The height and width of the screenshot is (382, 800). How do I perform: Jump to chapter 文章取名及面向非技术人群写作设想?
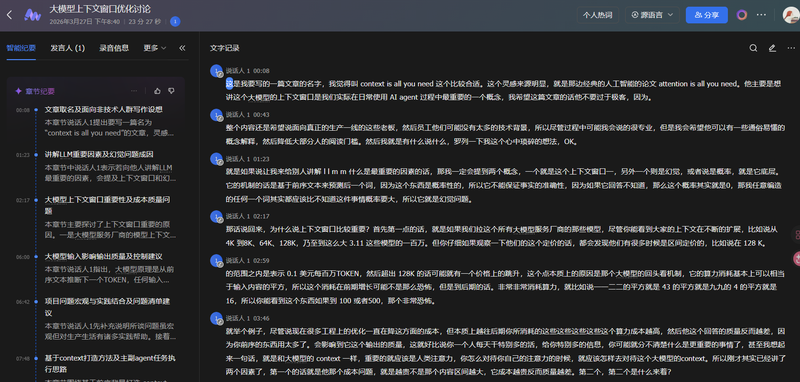(x=104, y=110)
